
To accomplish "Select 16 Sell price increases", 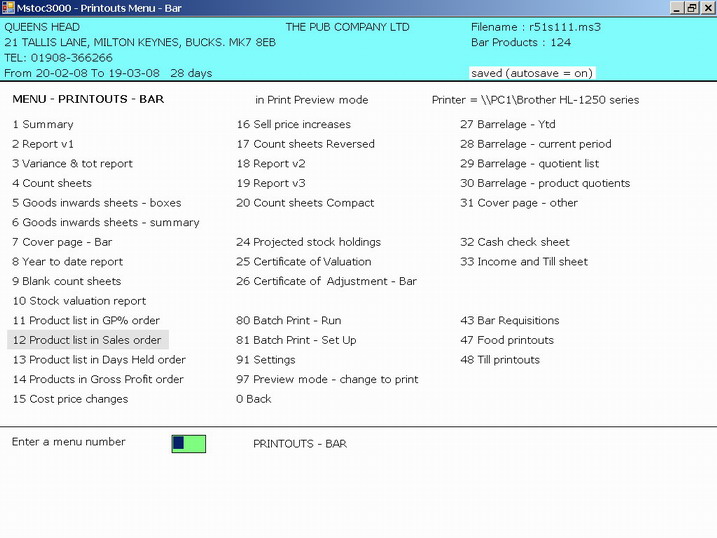I will point(293,125).
